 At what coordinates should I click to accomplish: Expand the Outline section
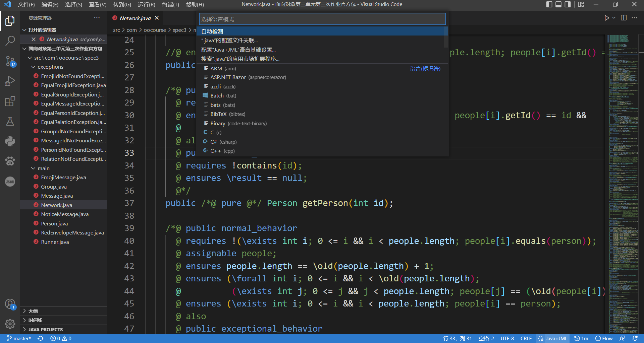64,311
